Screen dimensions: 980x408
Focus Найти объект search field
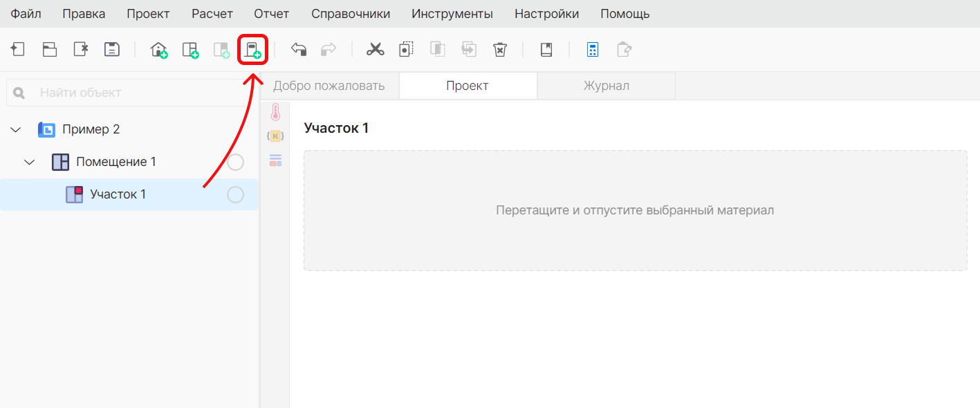click(x=131, y=93)
